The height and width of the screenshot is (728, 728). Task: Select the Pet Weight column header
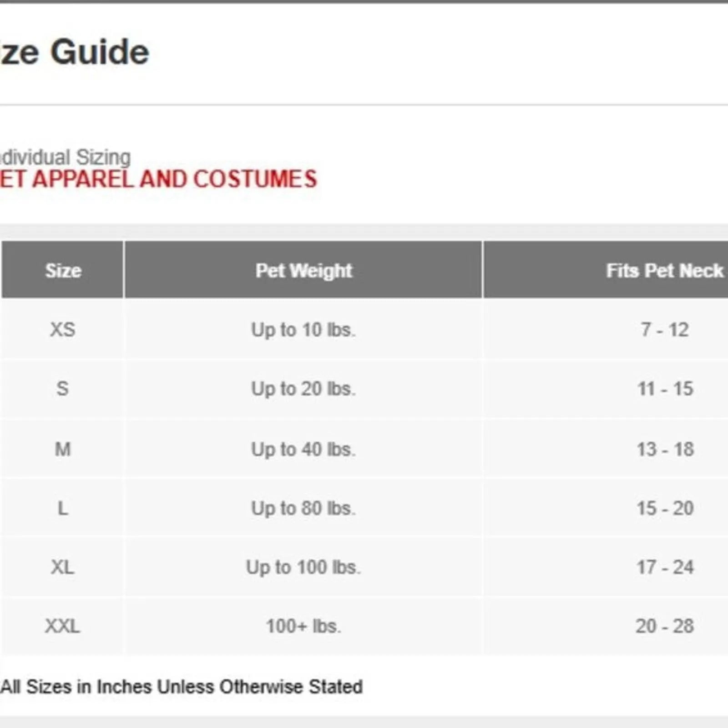click(x=303, y=271)
